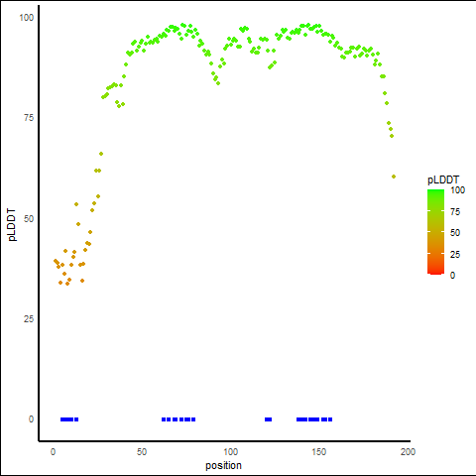Click the legend label 0
The width and height of the screenshot is (476, 476).
click(x=453, y=276)
